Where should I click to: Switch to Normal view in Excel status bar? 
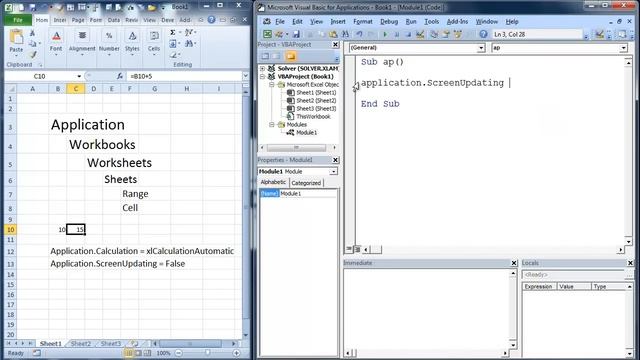pos(129,353)
